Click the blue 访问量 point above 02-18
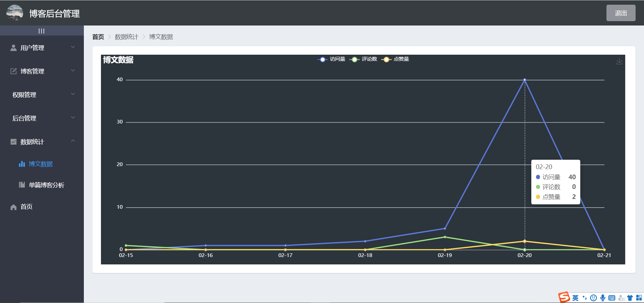 365,241
